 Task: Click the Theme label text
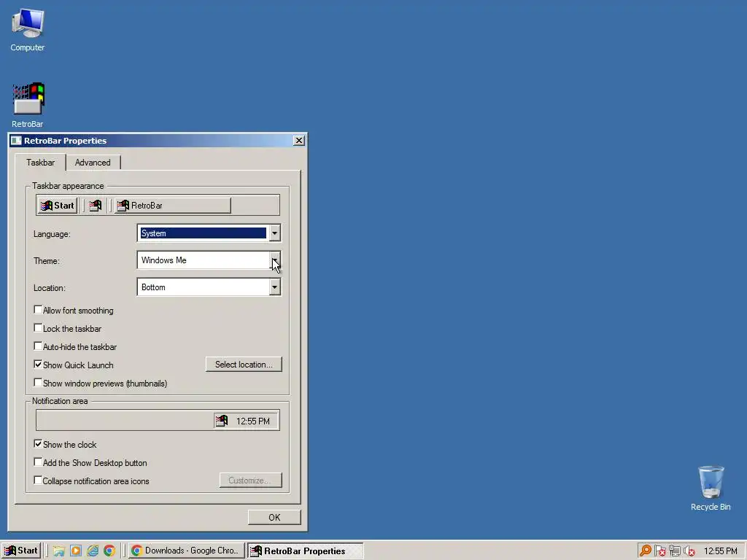click(46, 261)
